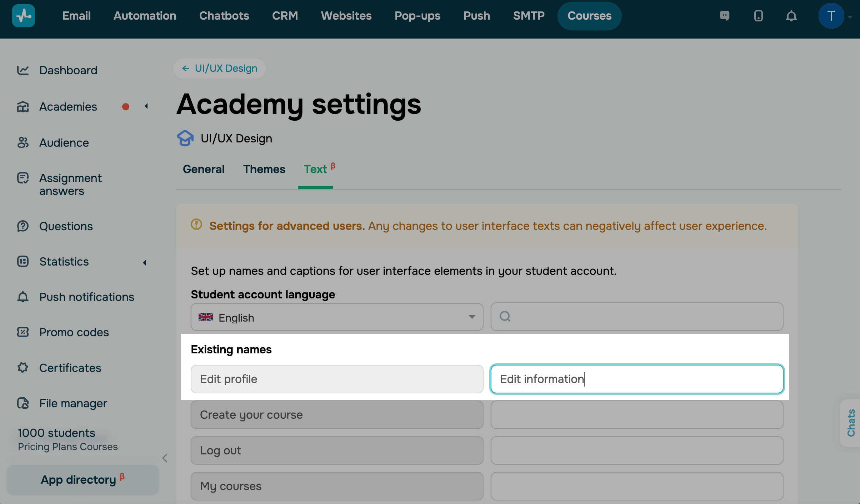The image size is (860, 504).
Task: Open the App directory button
Action: [82, 479]
